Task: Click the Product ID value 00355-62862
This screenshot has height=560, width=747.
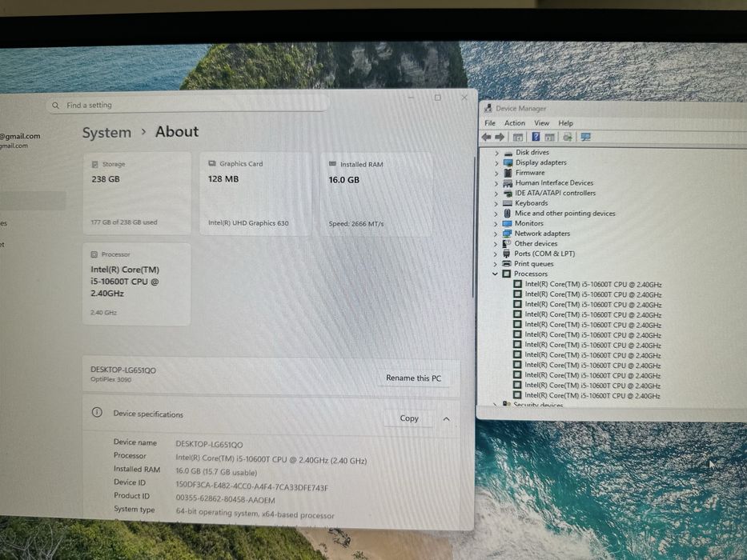Action: (x=225, y=500)
